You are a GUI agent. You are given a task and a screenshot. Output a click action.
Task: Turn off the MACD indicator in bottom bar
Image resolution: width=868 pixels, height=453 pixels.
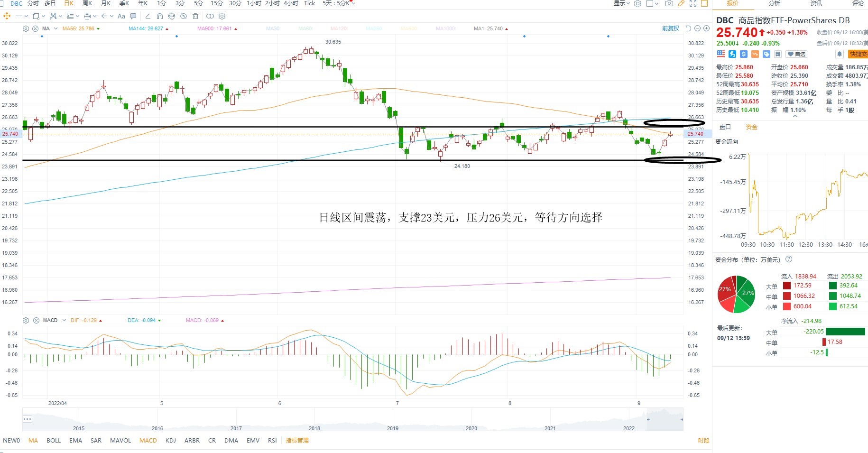click(148, 440)
